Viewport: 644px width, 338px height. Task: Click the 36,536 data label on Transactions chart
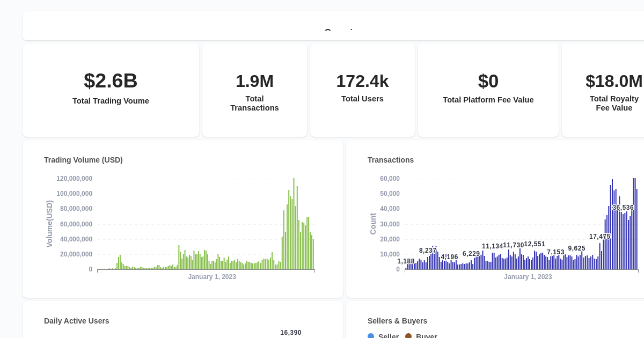[623, 208]
